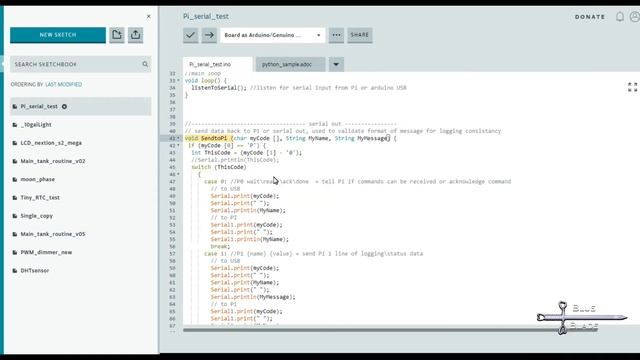
Task: Click the SHARE button
Action: click(360, 35)
